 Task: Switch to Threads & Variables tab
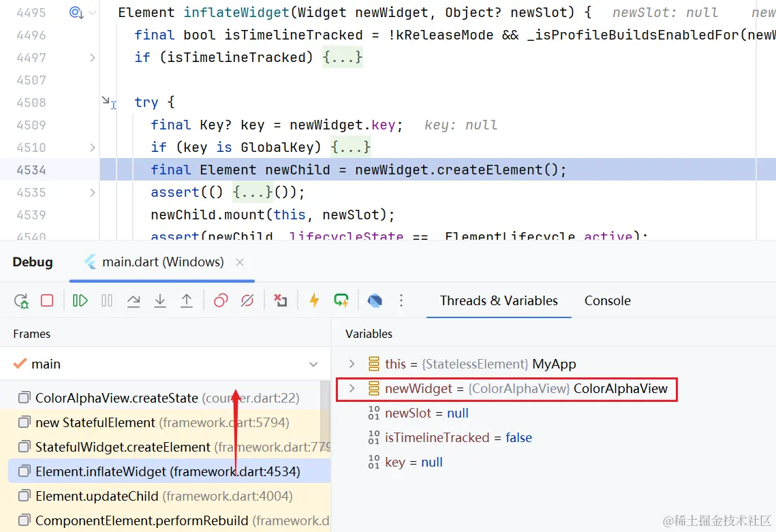[499, 300]
